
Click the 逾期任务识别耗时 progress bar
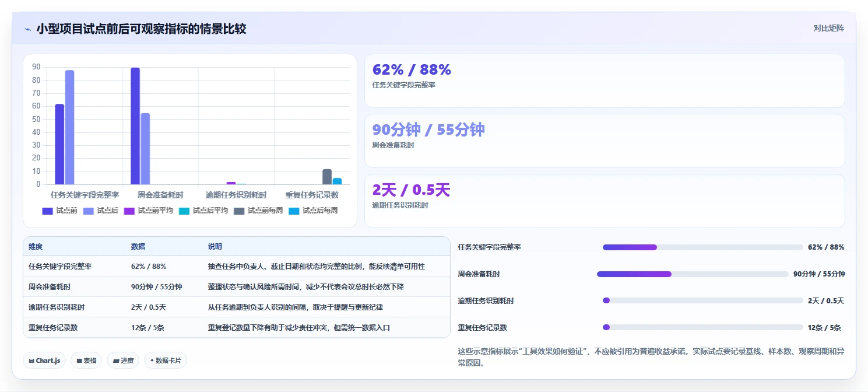tap(702, 300)
